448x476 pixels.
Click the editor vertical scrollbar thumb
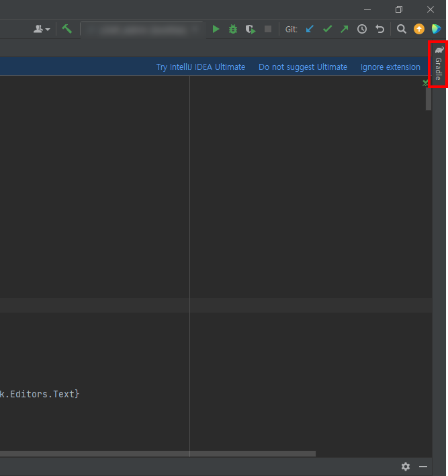(x=429, y=100)
